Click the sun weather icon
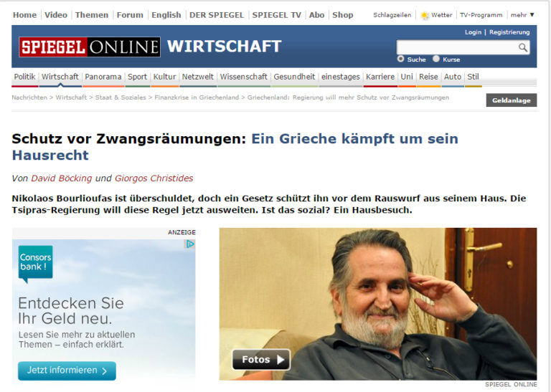Screen dimensions: 551x392 click(x=425, y=15)
